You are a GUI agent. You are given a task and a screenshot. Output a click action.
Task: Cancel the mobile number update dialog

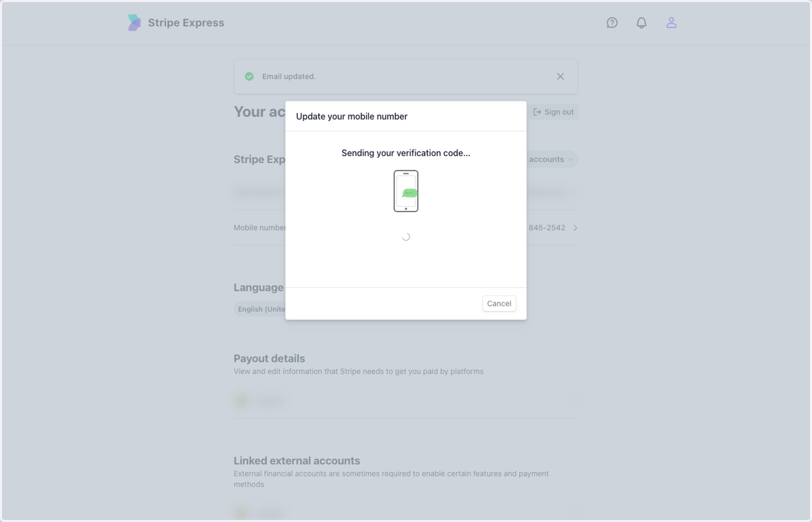pos(499,304)
